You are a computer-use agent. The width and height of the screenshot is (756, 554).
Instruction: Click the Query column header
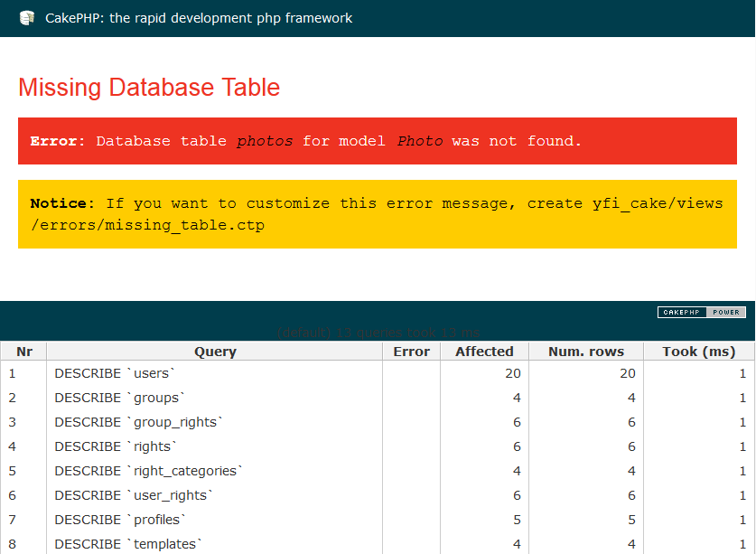[x=215, y=352]
